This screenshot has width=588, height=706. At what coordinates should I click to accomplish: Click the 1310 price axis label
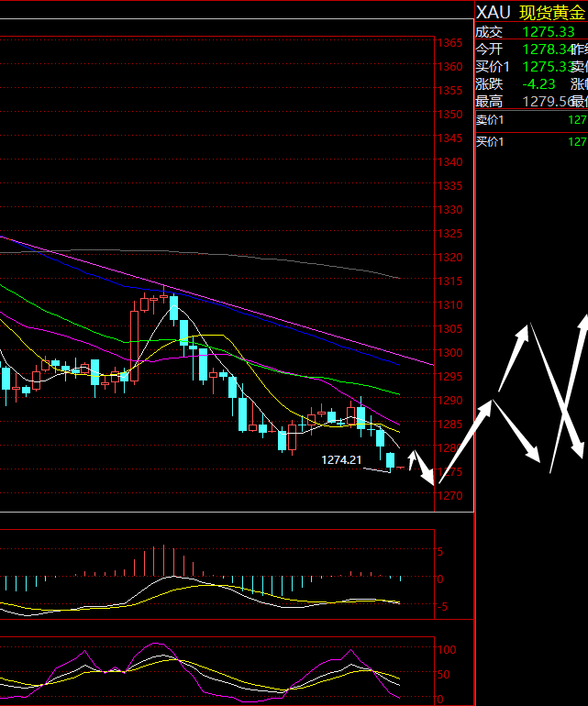coord(449,304)
